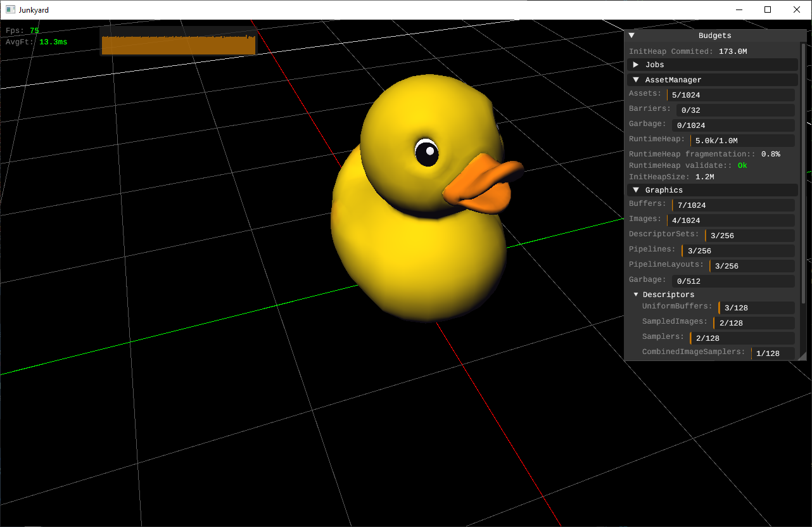Click the Assets 5/1024 progress bar
Image resolution: width=812 pixels, height=527 pixels.
click(x=730, y=95)
